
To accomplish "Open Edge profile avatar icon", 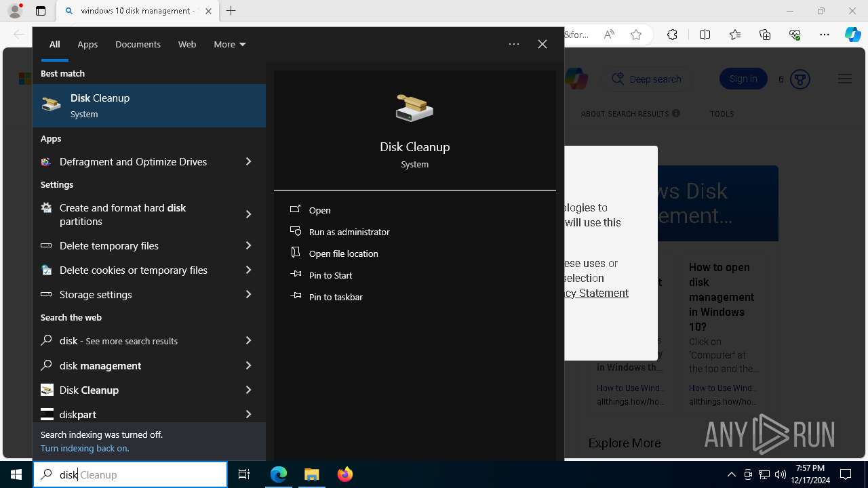I will coord(15,11).
